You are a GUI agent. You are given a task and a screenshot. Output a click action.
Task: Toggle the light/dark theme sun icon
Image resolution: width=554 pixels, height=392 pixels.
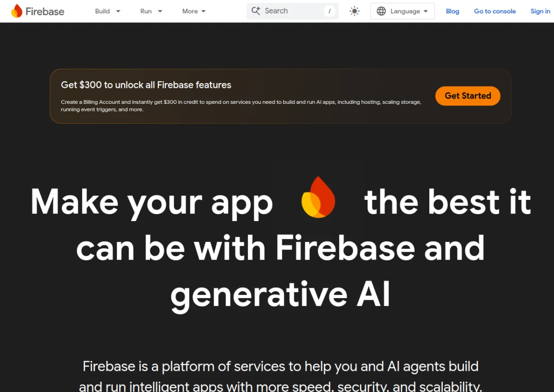(x=354, y=11)
